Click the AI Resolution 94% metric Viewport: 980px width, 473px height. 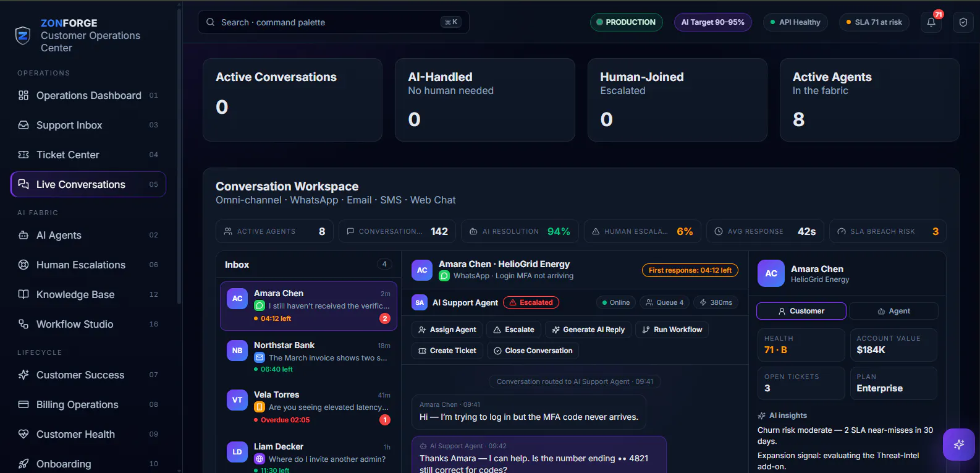pos(520,231)
